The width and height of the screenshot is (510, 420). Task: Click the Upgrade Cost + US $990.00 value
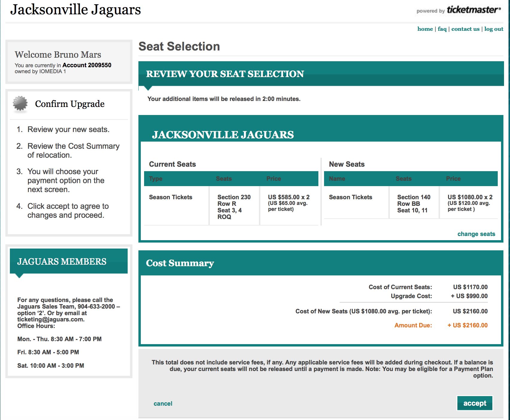point(469,296)
